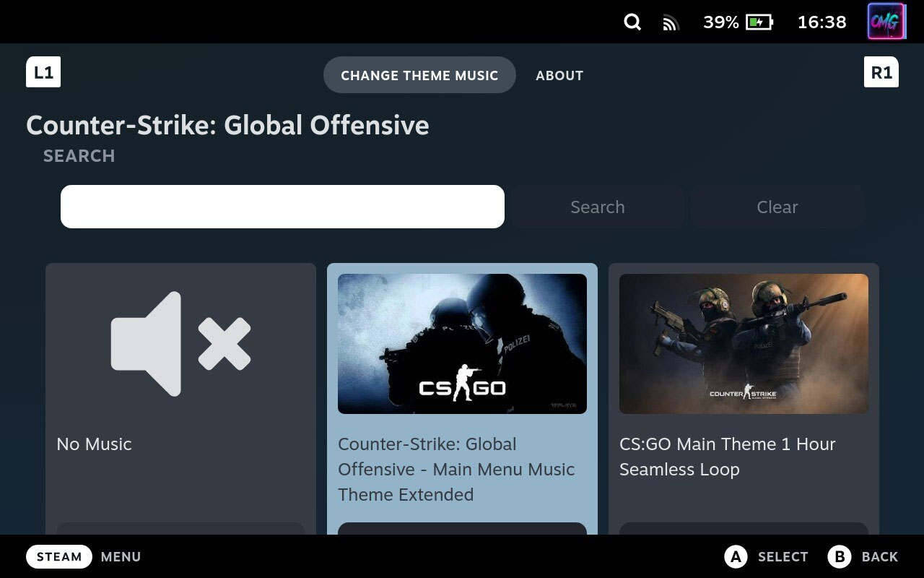Click the Search button
Screen dimensions: 924x578
pos(598,207)
